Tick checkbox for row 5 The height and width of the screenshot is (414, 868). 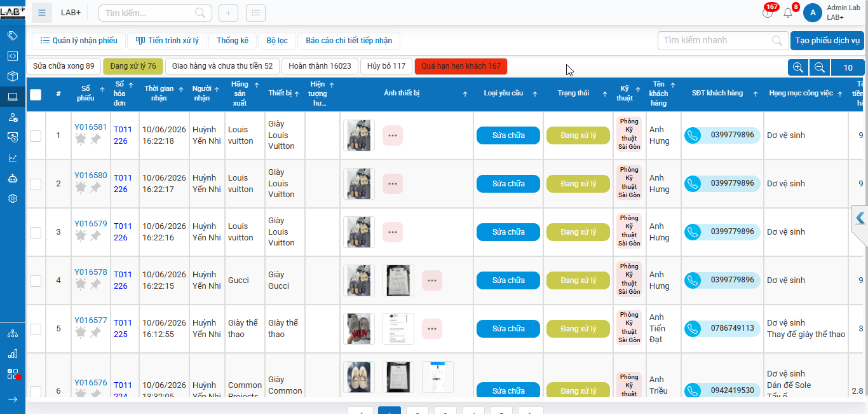click(36, 329)
